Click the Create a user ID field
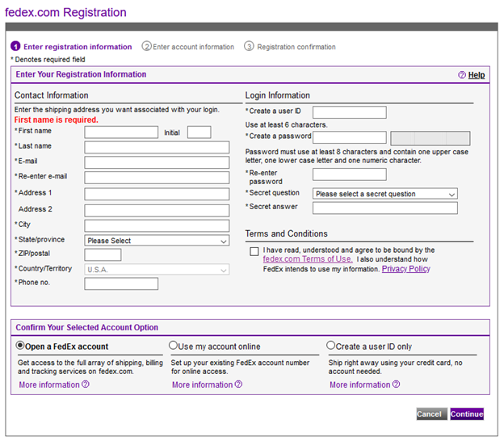 [x=349, y=112]
